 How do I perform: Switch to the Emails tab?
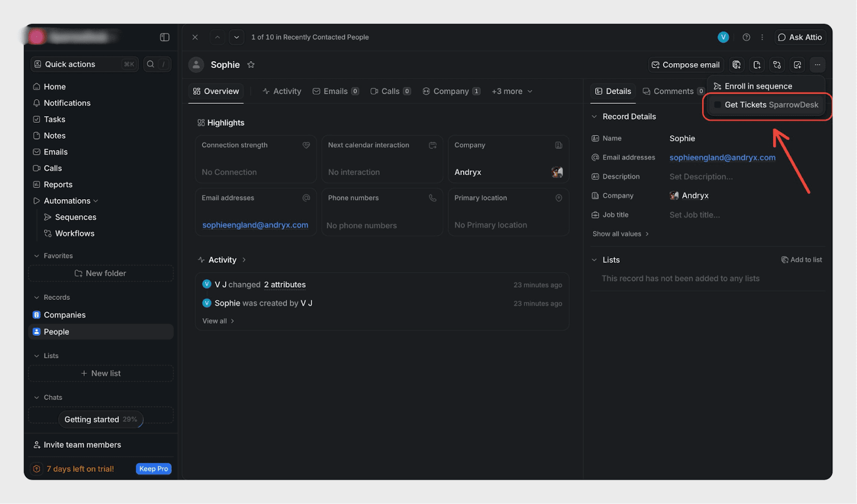tap(335, 92)
